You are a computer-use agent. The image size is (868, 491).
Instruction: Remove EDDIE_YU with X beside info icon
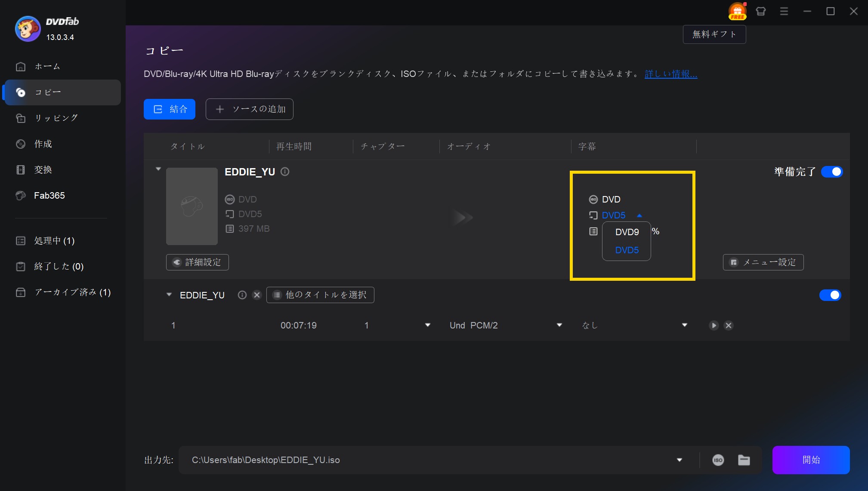257,295
